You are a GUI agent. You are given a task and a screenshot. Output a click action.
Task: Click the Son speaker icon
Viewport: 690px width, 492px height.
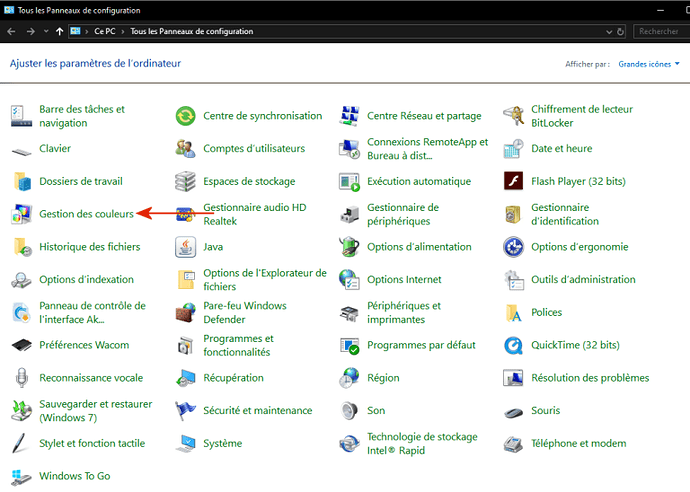349,410
